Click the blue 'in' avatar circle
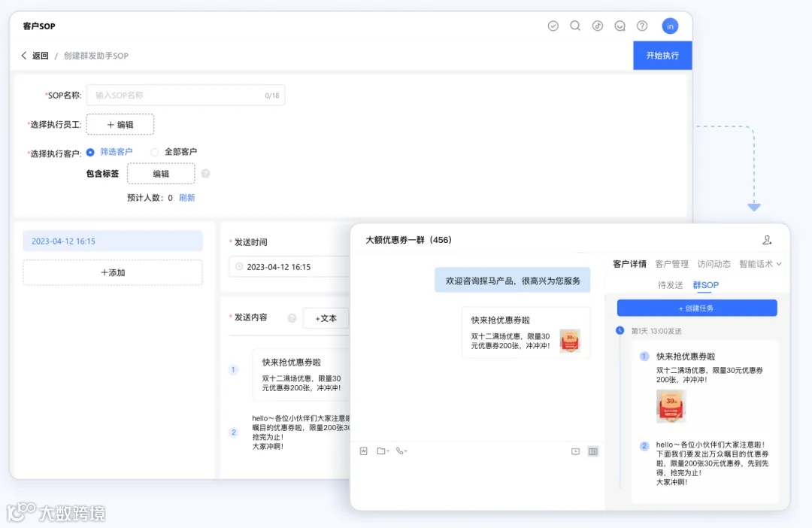 670,26
